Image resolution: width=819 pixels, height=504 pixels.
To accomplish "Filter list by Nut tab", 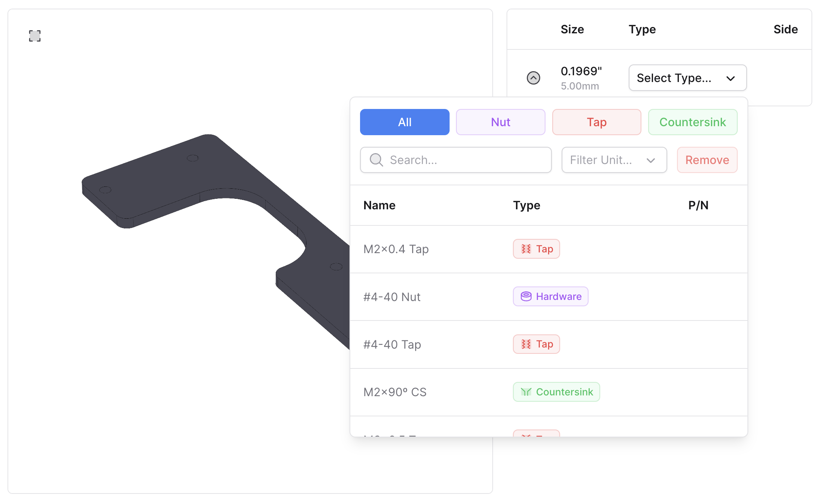I will [x=500, y=122].
